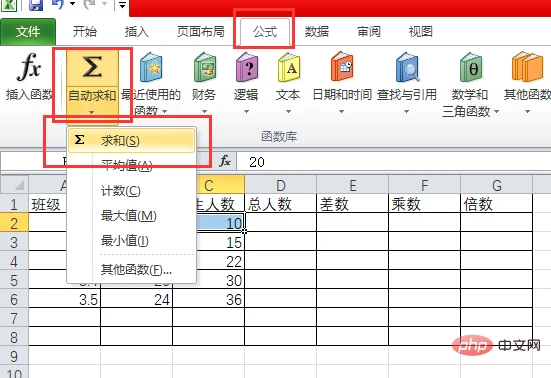
Task: Switch to the View (视图) tab
Action: click(421, 32)
